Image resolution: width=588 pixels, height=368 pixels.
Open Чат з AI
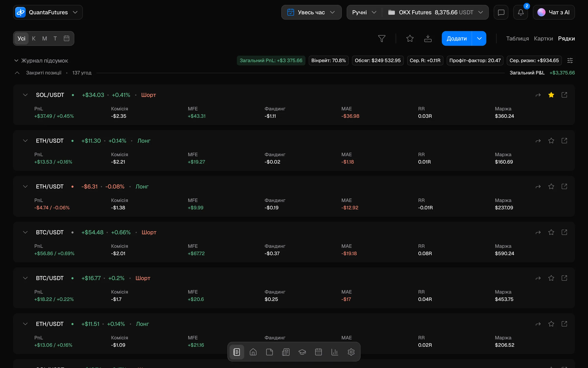554,12
